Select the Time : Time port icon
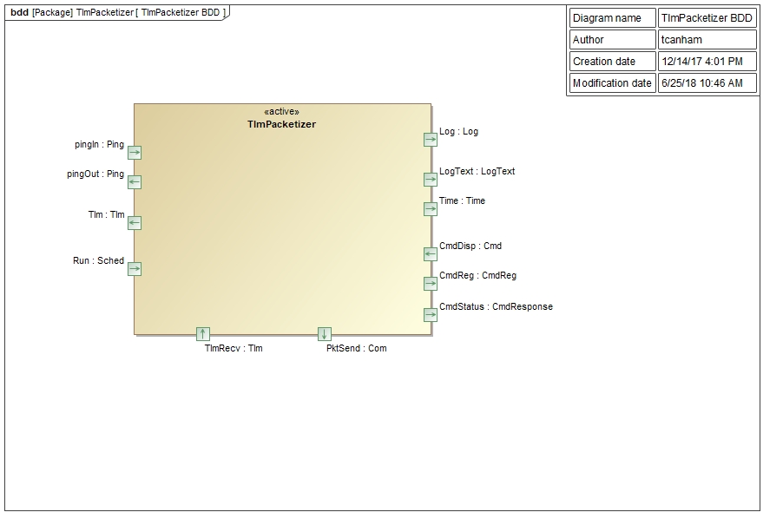783x532 pixels. pyautogui.click(x=430, y=208)
